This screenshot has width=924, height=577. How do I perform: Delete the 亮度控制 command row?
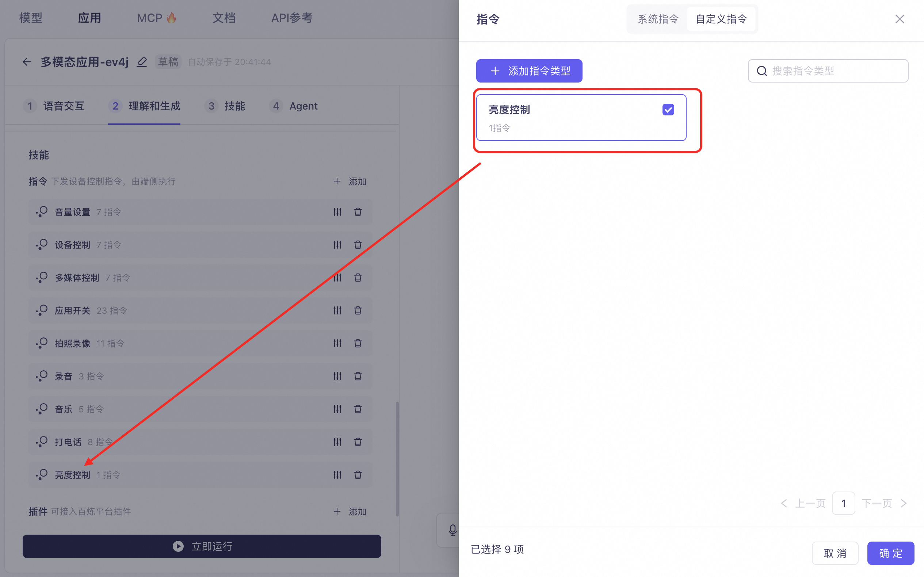pyautogui.click(x=358, y=475)
